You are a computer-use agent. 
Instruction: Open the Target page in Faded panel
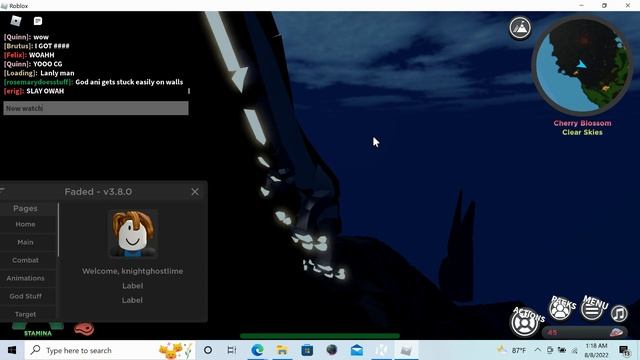(x=25, y=314)
